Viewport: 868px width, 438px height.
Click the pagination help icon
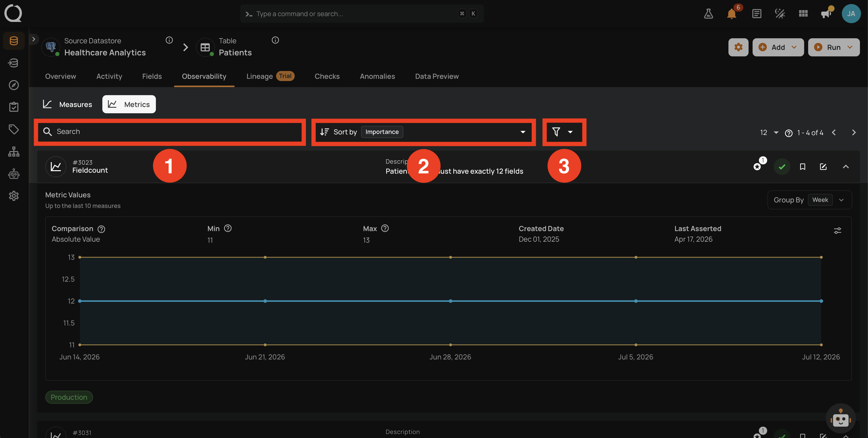[x=789, y=133]
